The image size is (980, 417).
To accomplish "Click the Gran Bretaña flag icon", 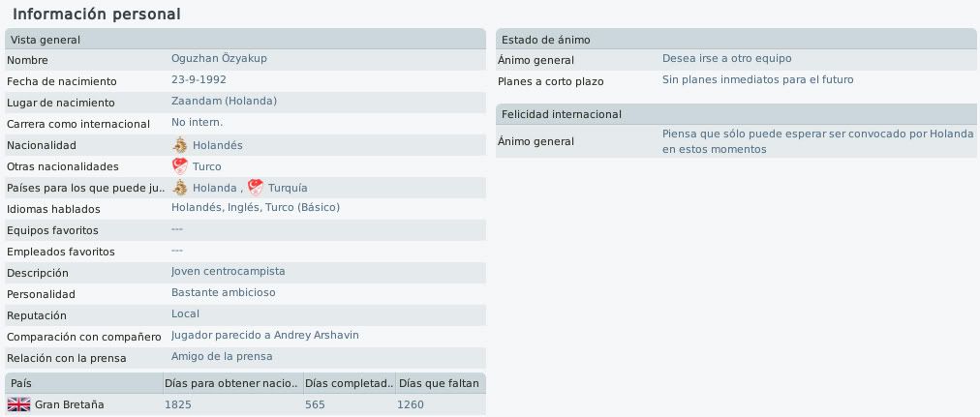I will [x=18, y=404].
